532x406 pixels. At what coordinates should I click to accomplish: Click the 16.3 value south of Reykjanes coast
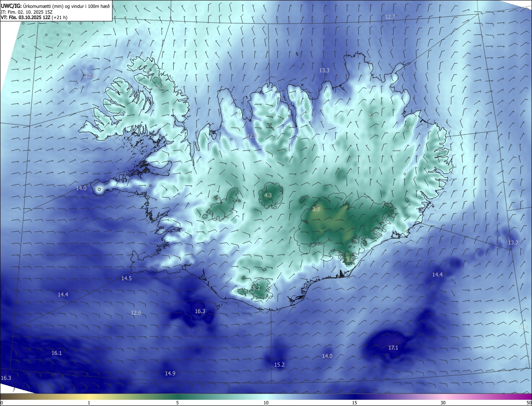[200, 311]
